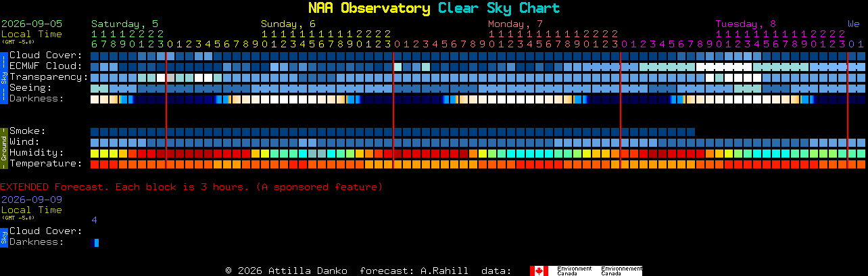Select the Cloud Cover row label
Image resolution: width=868 pixels, height=276 pixels.
(x=46, y=55)
